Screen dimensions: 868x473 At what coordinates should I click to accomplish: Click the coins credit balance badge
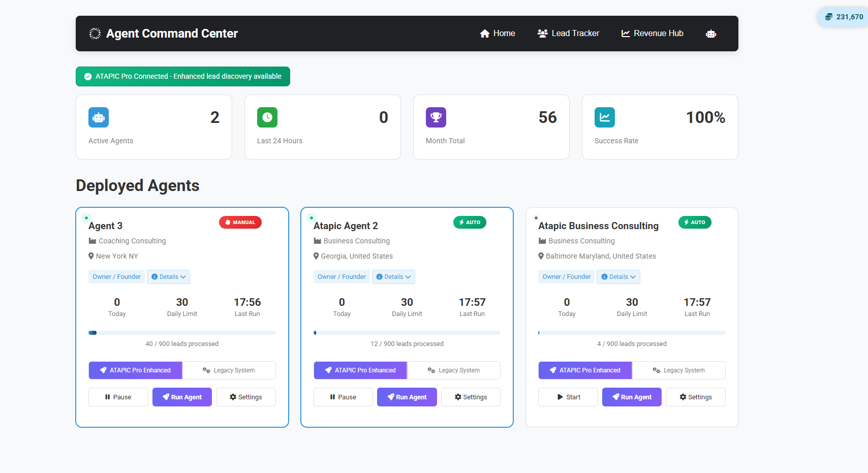click(x=844, y=17)
